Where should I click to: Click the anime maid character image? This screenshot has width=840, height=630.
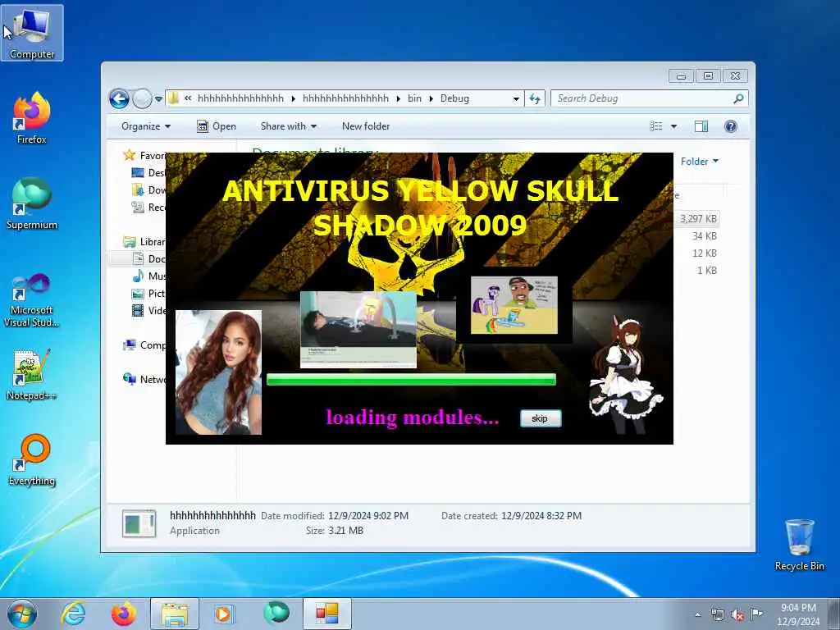[x=626, y=374]
